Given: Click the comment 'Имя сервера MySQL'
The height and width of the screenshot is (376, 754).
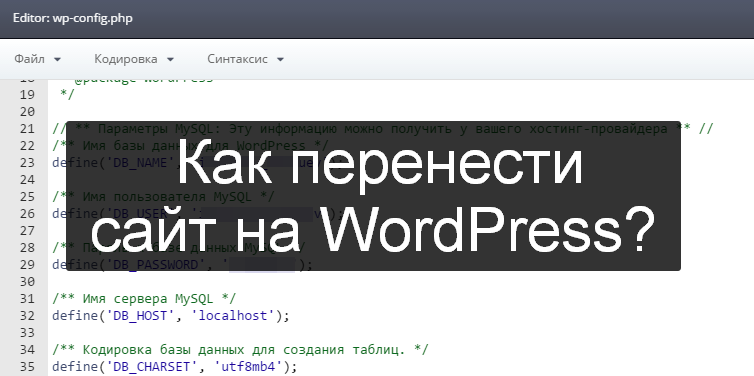Looking at the screenshot, I should (144, 299).
